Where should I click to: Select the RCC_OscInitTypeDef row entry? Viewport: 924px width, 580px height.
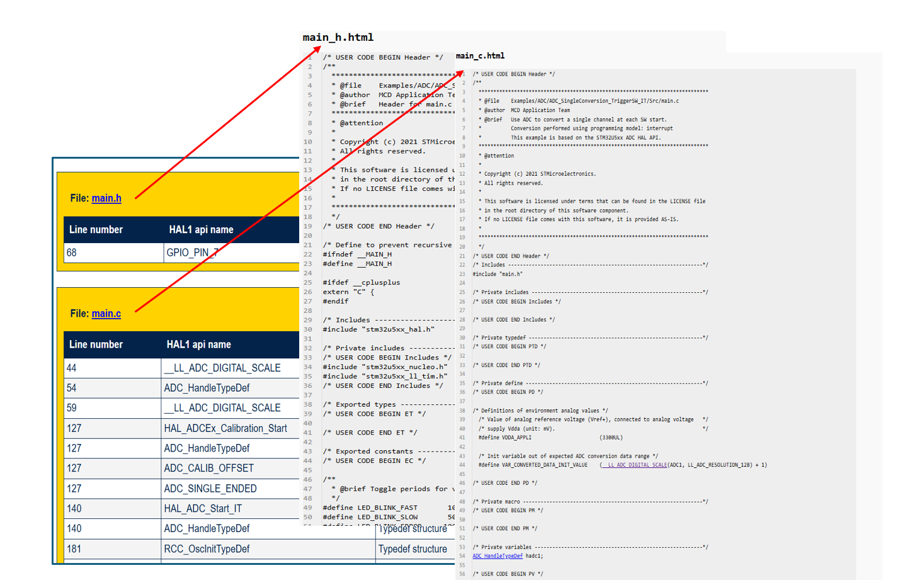(207, 549)
